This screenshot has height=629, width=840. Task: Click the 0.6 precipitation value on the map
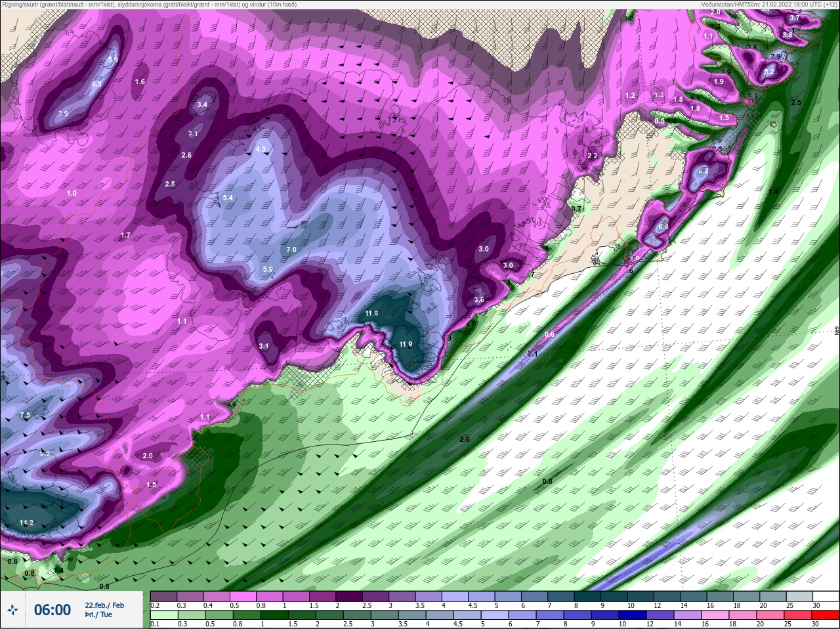(x=549, y=334)
